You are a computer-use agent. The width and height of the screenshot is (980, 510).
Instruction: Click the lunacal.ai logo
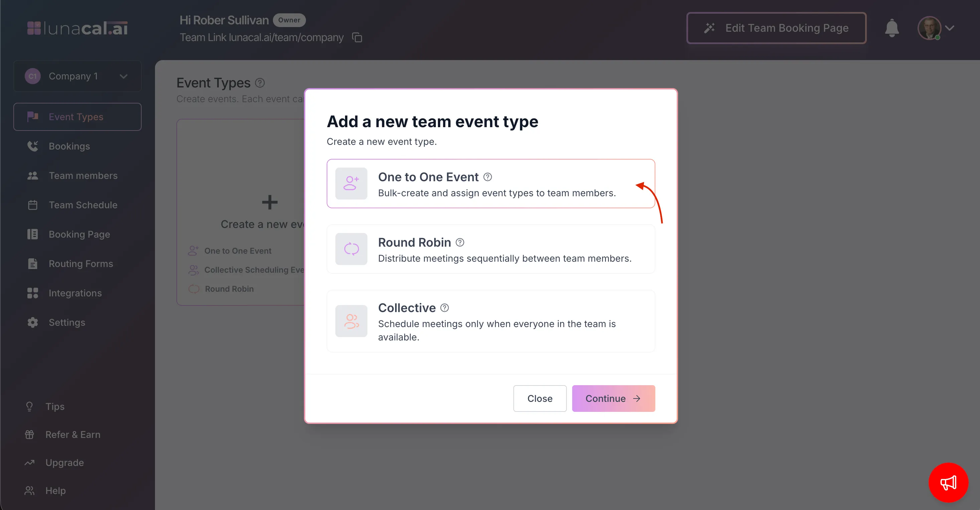tap(77, 28)
